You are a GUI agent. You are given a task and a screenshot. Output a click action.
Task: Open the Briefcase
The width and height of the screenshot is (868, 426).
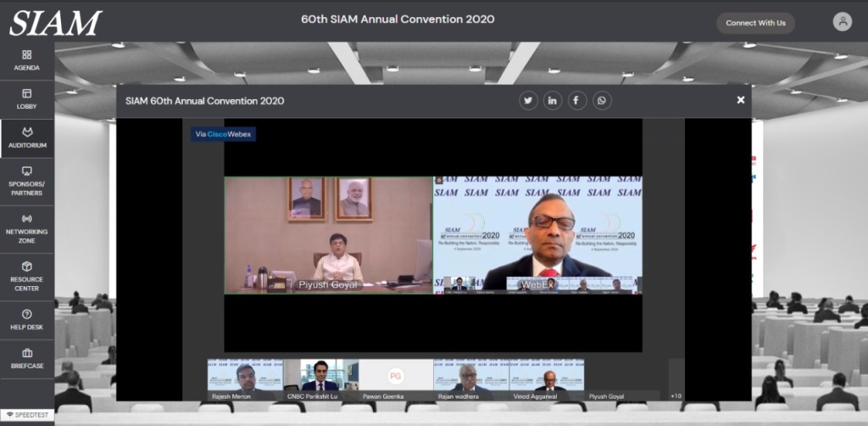pos(26,358)
